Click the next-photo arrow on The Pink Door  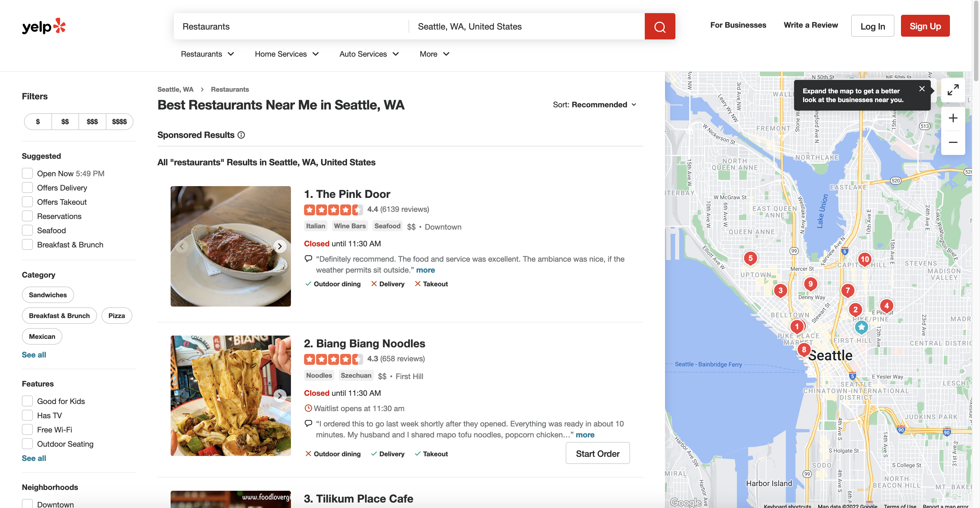(280, 246)
